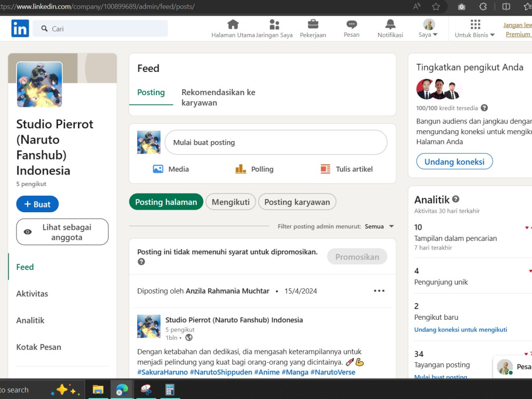Click Lihat sebagai anggota button
The image size is (532, 399).
pyautogui.click(x=62, y=232)
